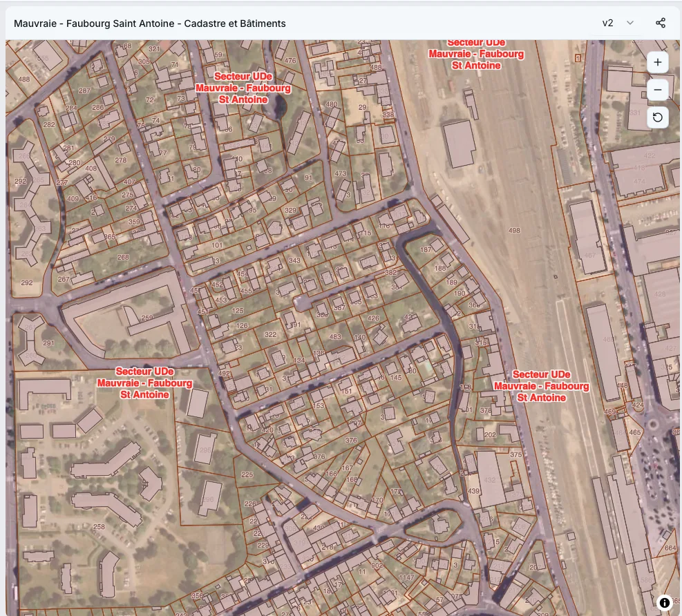Click parcel number 145
Screen dimensions: 682x616
coord(396,377)
